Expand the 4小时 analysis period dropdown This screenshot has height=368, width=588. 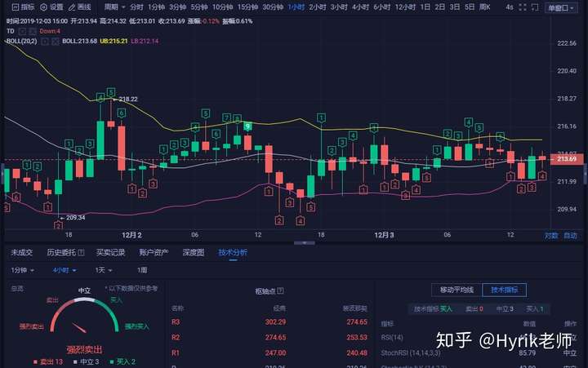click(65, 270)
